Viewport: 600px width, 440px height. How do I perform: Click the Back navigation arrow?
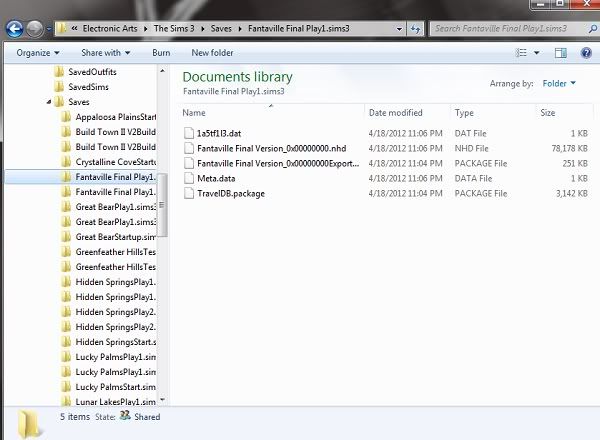point(15,29)
